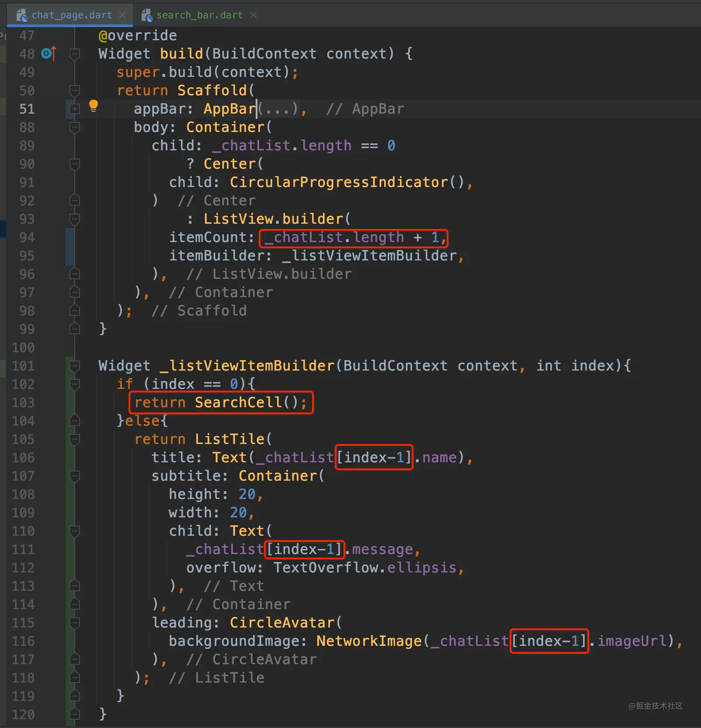701x728 pixels.
Task: Click NetworkImage on line 116
Action: click(x=369, y=641)
